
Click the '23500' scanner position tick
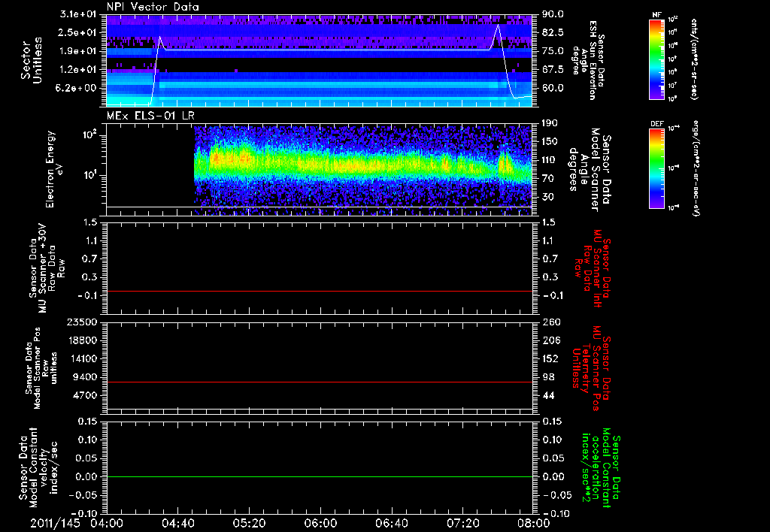83,322
